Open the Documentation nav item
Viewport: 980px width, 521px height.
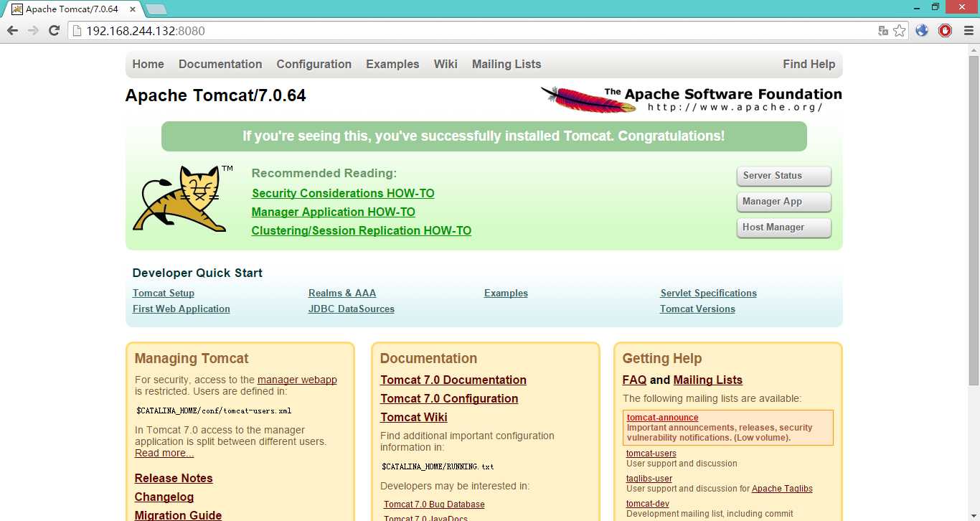tap(220, 64)
